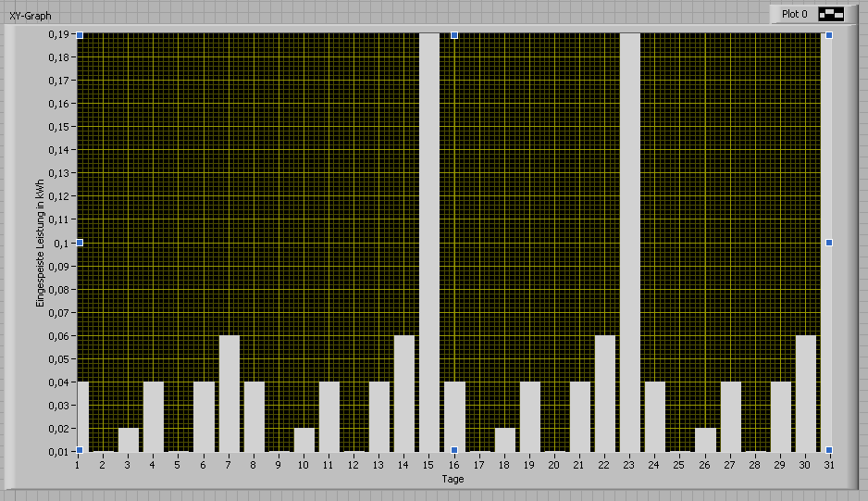
Task: Click the blue handle at the top-left plot corner
Action: [x=80, y=35]
